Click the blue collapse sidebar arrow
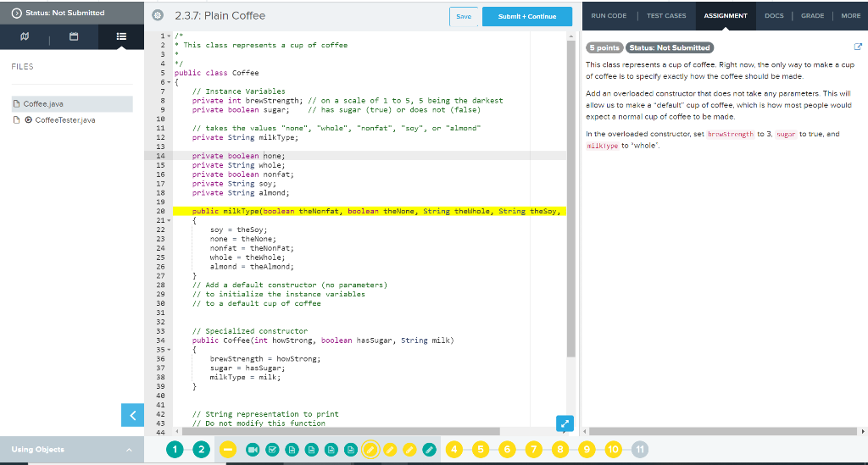Viewport: 868px width, 465px height. tap(132, 415)
